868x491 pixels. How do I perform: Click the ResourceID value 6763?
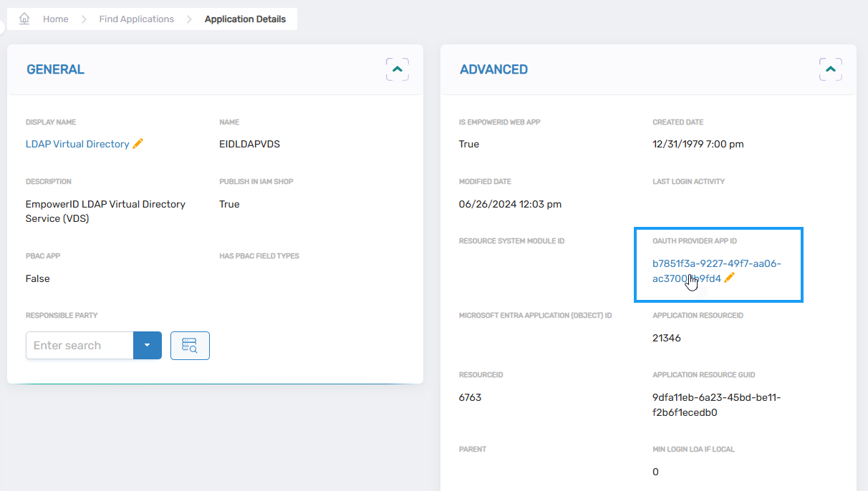coord(470,397)
